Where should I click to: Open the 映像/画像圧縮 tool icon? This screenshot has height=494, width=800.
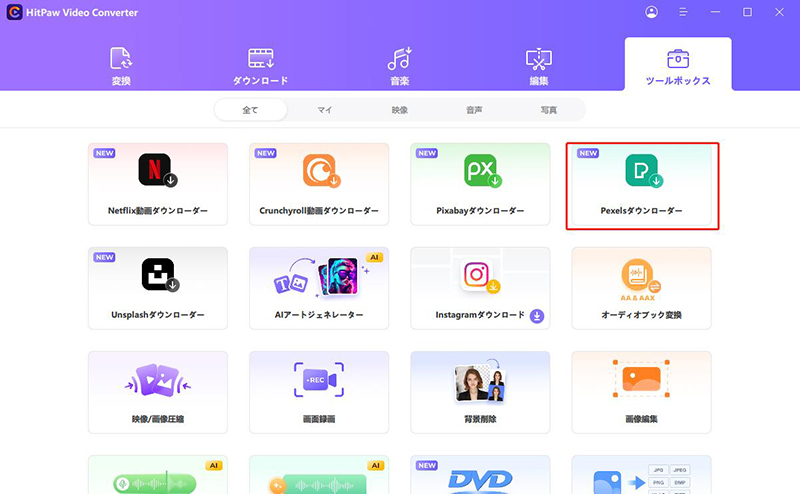[x=158, y=380]
